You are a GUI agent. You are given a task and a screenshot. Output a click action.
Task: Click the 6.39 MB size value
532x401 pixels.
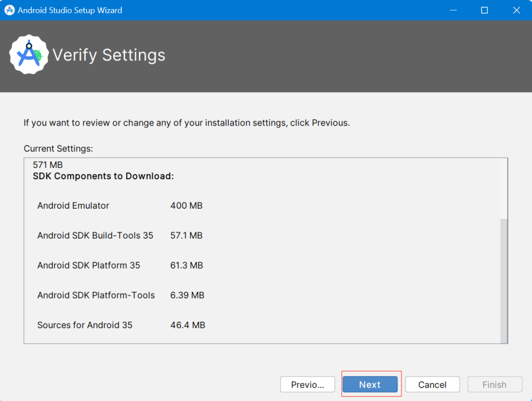coord(187,295)
